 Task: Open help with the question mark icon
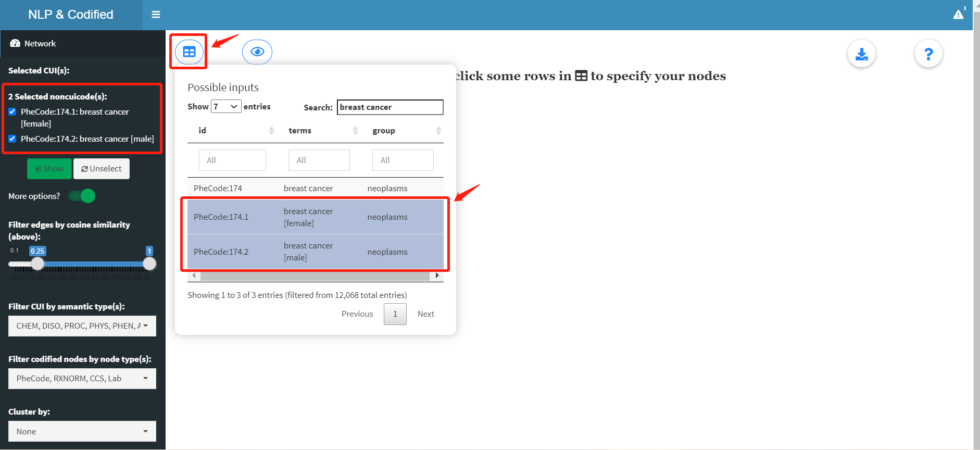coord(928,54)
